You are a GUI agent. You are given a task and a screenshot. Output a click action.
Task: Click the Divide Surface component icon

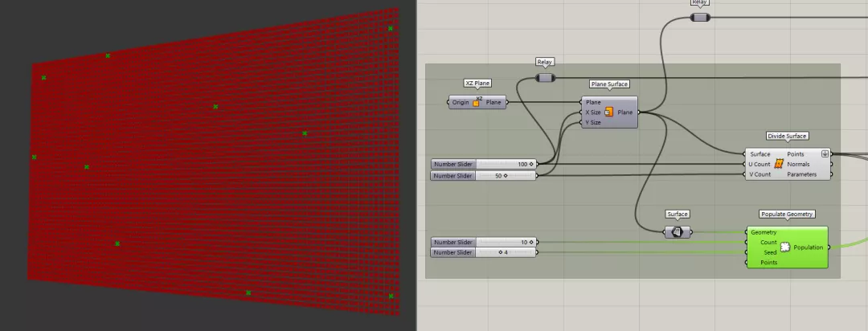(x=779, y=164)
